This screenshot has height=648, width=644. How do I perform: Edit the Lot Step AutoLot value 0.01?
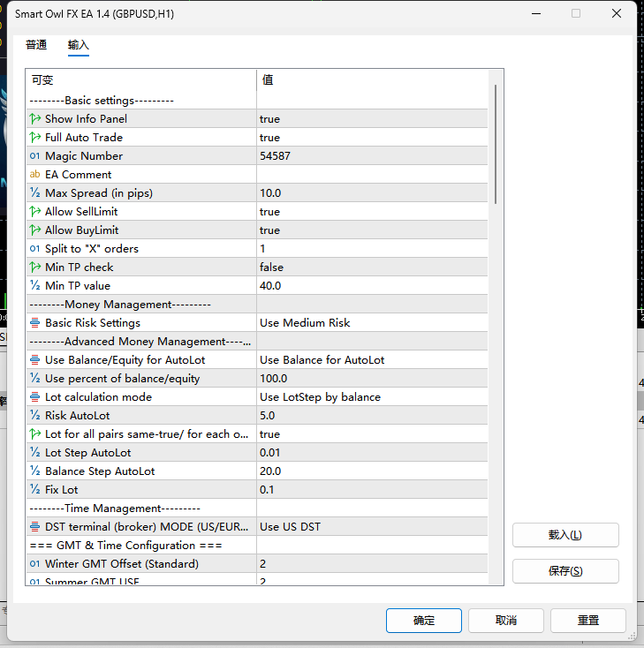[372, 453]
